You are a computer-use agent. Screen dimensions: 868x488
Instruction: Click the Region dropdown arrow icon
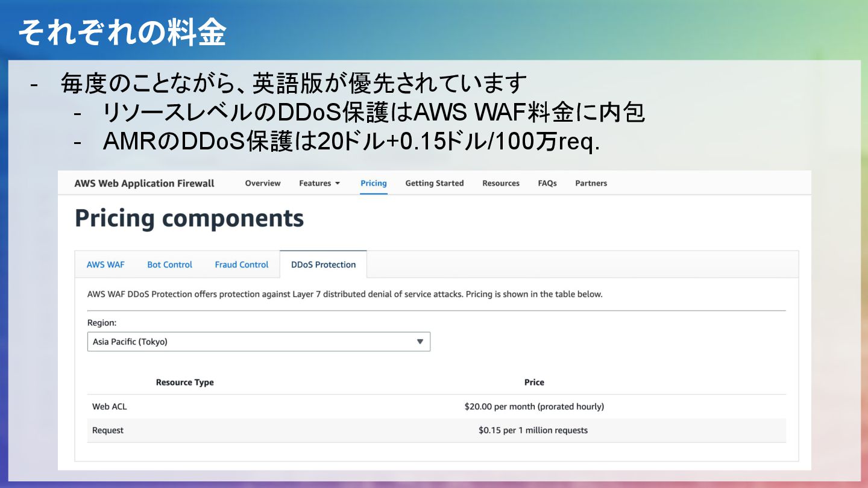[x=420, y=342]
